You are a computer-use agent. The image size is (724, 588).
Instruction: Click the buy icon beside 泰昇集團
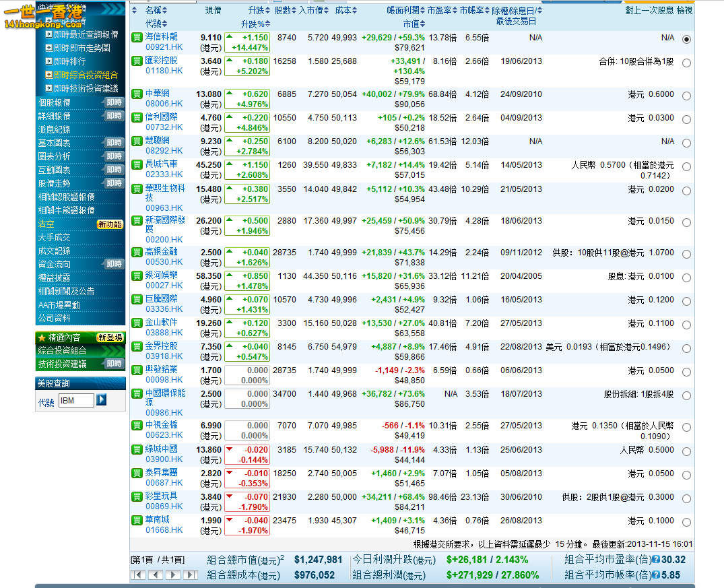pyautogui.click(x=137, y=473)
